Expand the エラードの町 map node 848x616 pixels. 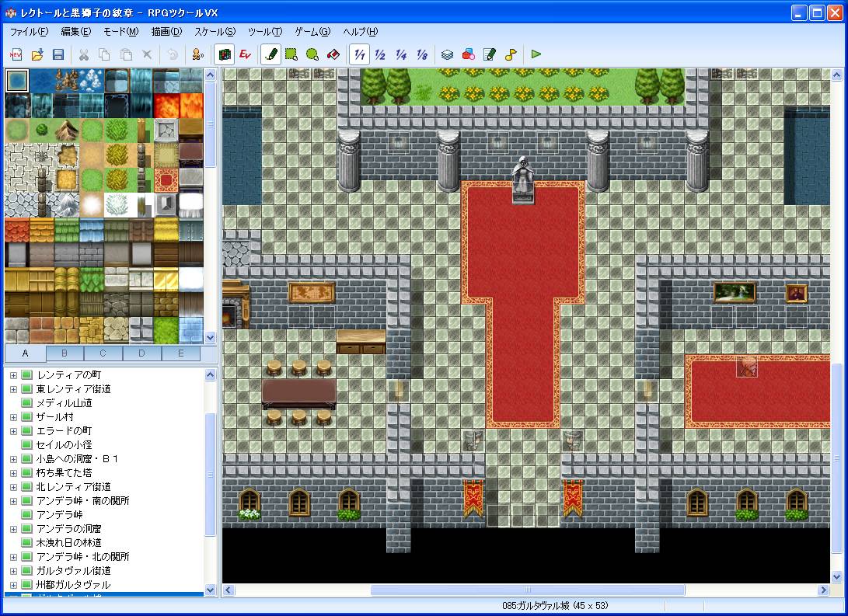point(13,431)
